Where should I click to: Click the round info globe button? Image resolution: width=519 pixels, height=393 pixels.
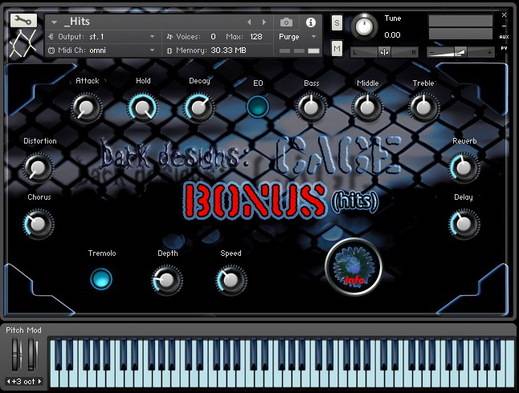353,267
